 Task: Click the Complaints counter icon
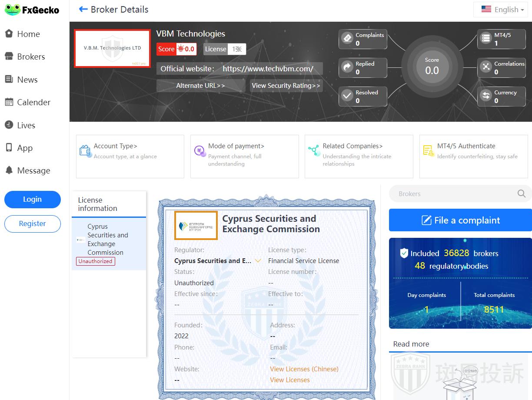coord(347,39)
